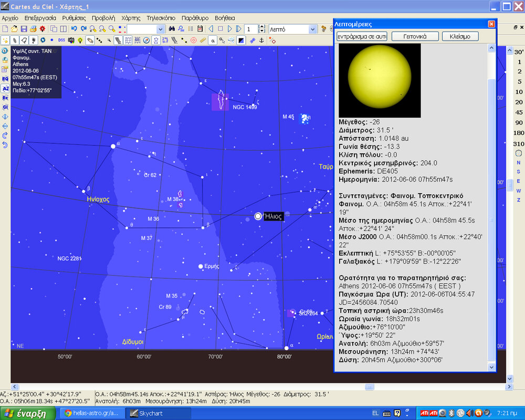The height and width of the screenshot is (420, 525).
Task: Open the empty combo box in toolbar
Action: [161, 29]
